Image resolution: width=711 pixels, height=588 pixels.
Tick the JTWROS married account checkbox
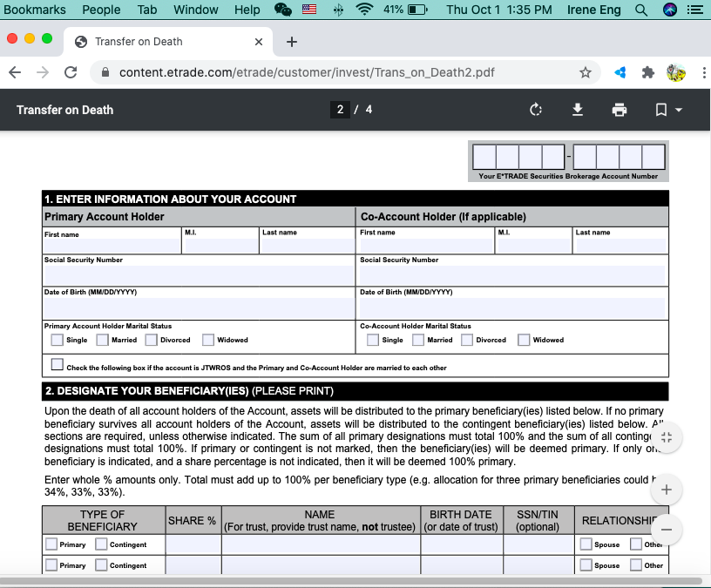pos(58,364)
